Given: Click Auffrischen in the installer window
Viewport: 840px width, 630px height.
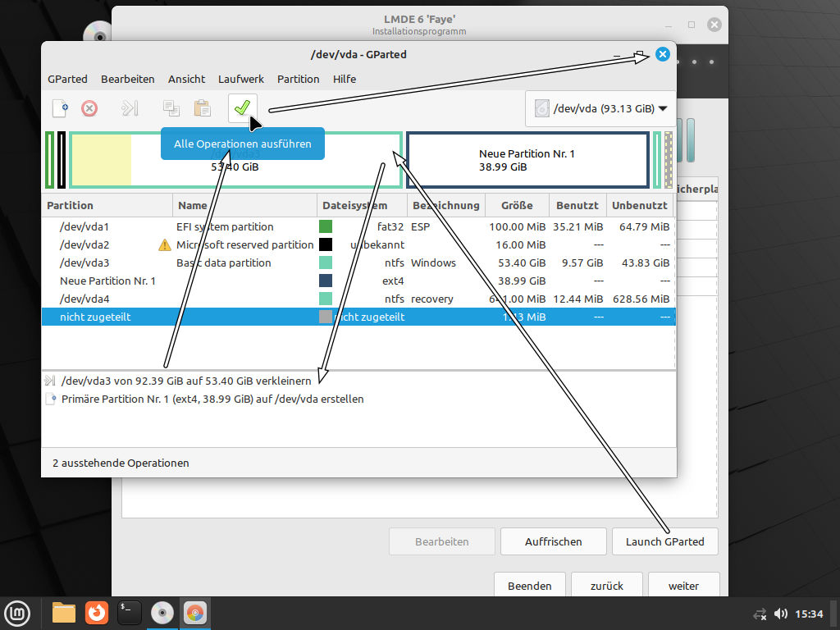Looking at the screenshot, I should (x=554, y=541).
